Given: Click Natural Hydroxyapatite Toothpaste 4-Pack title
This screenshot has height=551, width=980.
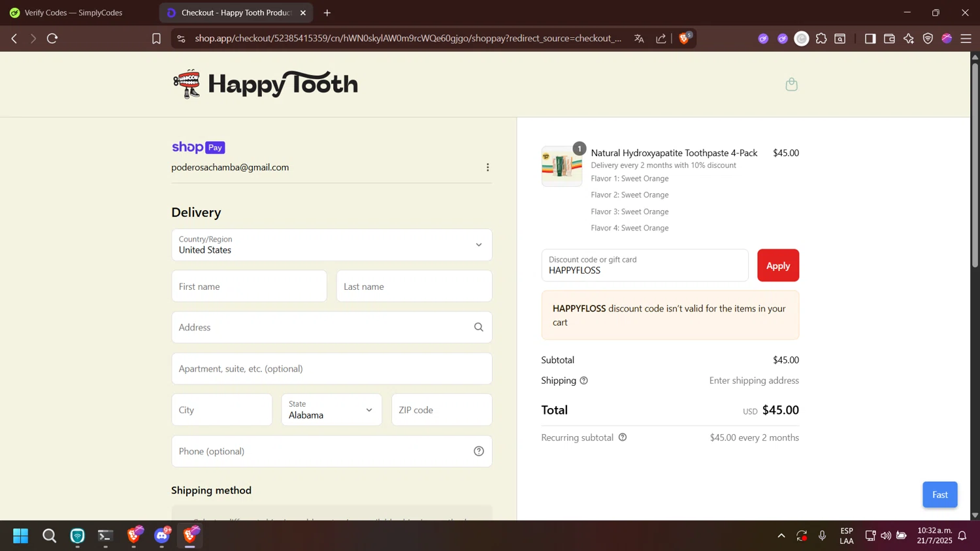Looking at the screenshot, I should (x=674, y=153).
